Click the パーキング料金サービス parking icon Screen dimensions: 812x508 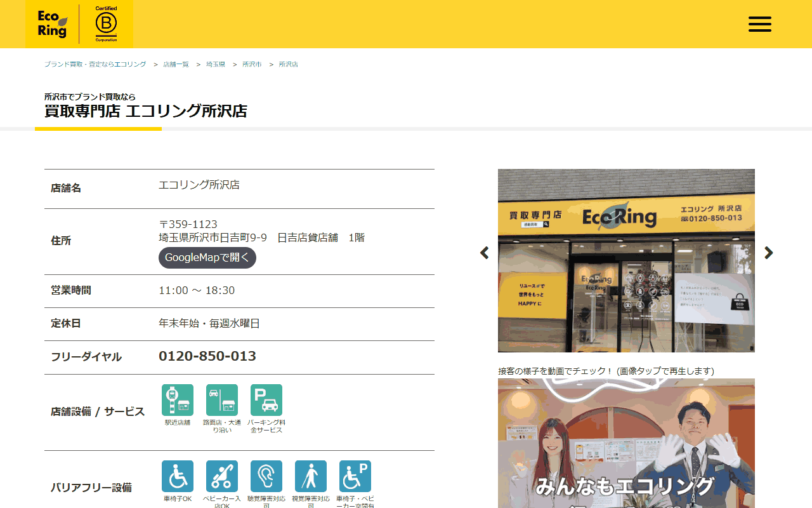[x=266, y=400]
